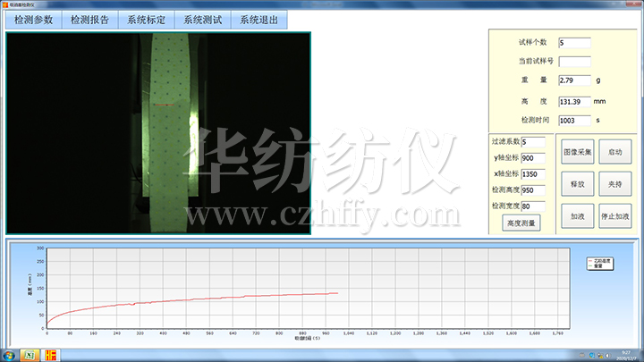Click the camera image preview
Screen dimensions: 644x362
pyautogui.click(x=158, y=133)
